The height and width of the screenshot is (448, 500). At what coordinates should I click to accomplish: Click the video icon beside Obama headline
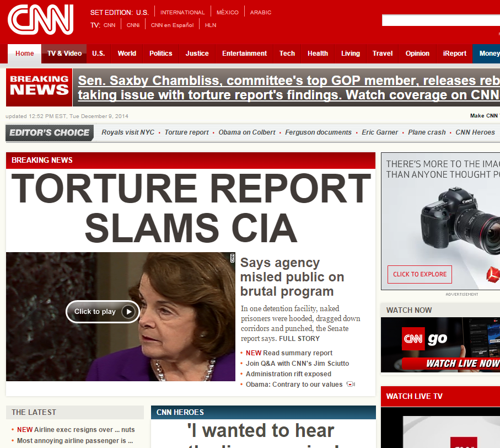(351, 384)
